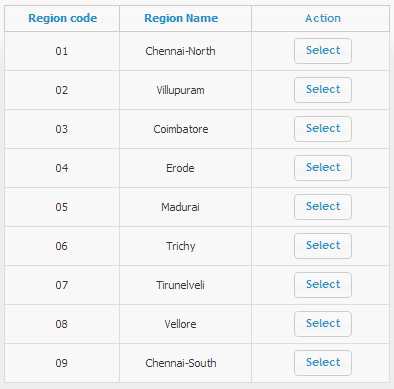
Task: Click Select in the Erode row
Action: pos(323,168)
